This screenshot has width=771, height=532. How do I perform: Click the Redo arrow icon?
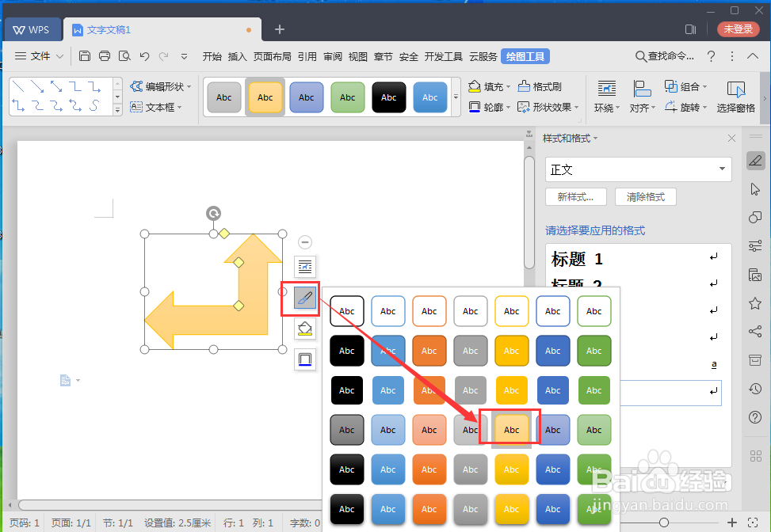pos(164,56)
